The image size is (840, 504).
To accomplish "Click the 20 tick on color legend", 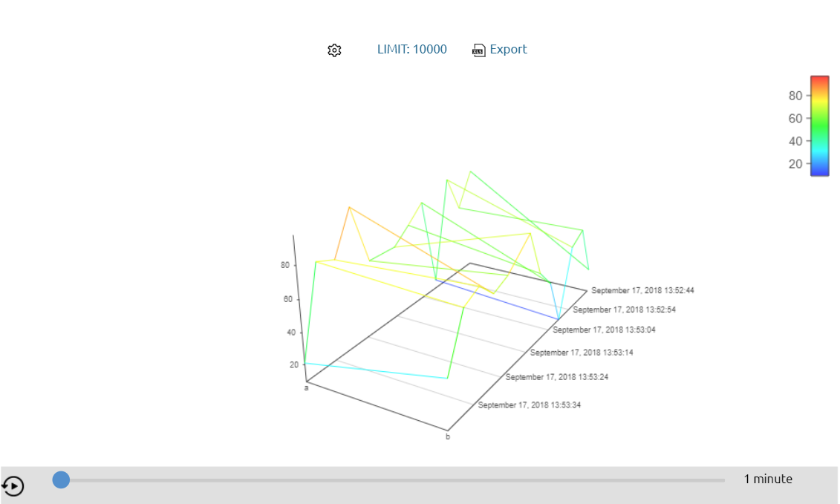I will 795,164.
